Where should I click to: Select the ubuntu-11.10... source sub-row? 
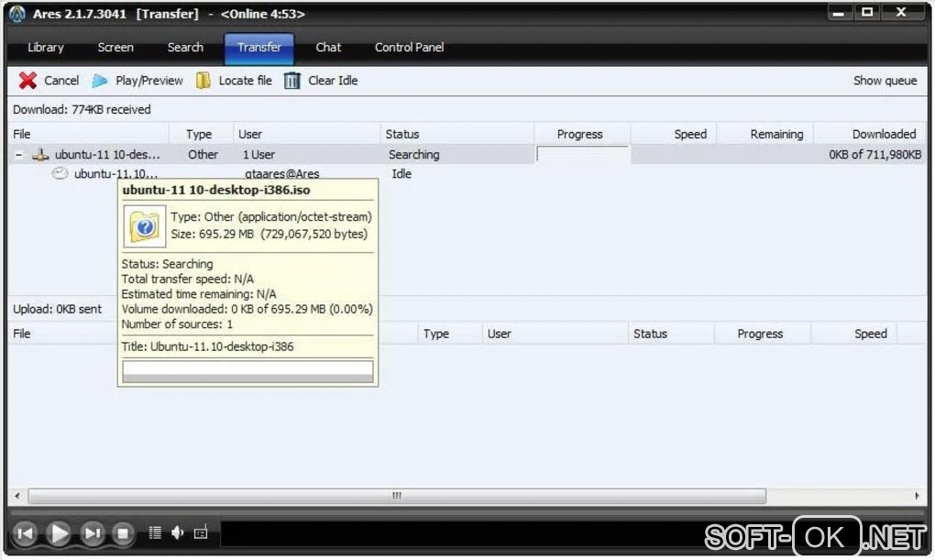click(x=115, y=174)
